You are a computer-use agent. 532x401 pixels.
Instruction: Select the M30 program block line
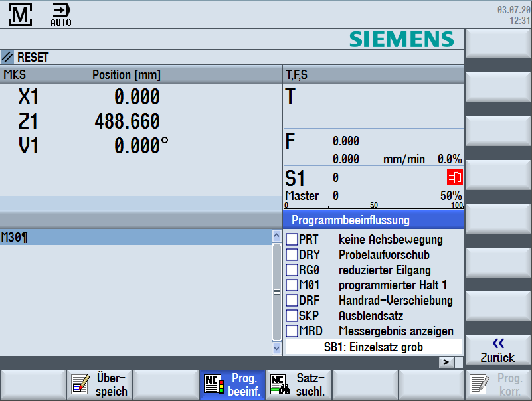click(135, 237)
